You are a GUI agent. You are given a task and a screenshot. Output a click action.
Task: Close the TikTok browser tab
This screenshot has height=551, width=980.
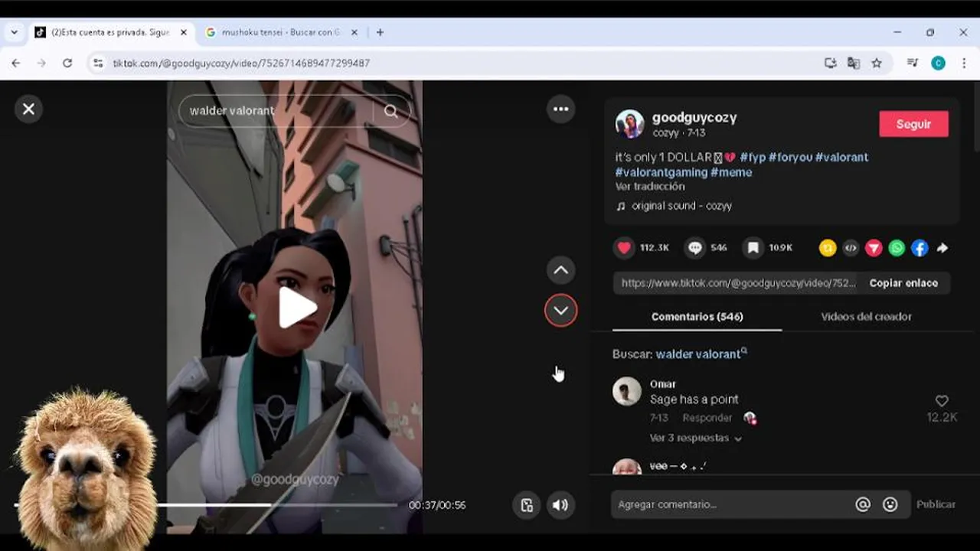tap(184, 33)
